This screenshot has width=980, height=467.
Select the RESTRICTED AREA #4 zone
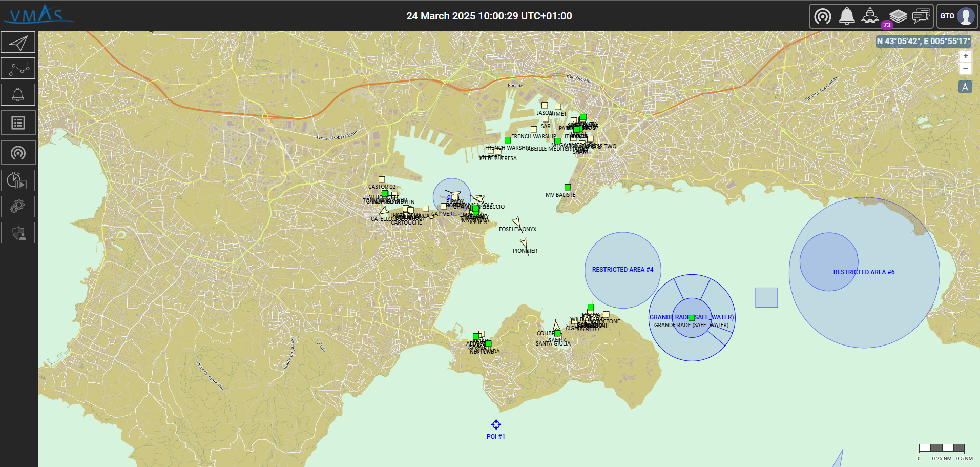pyautogui.click(x=622, y=270)
